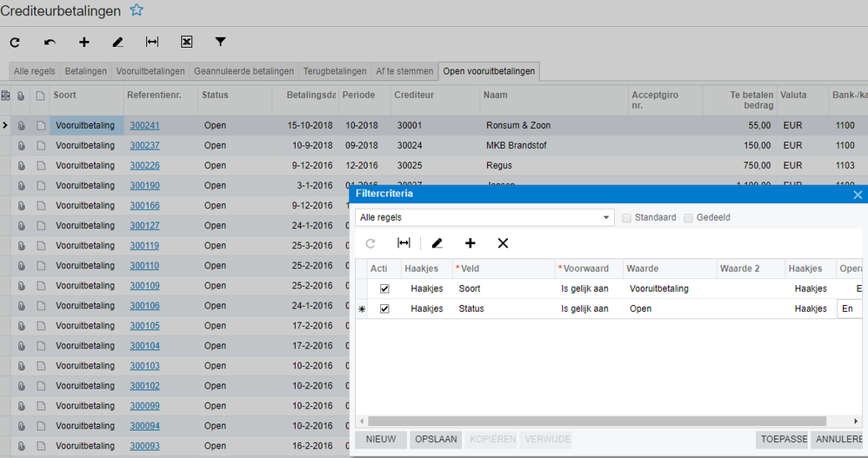Add a new record with plus icon
Screen dimensions: 868x458
pyautogui.click(x=83, y=42)
